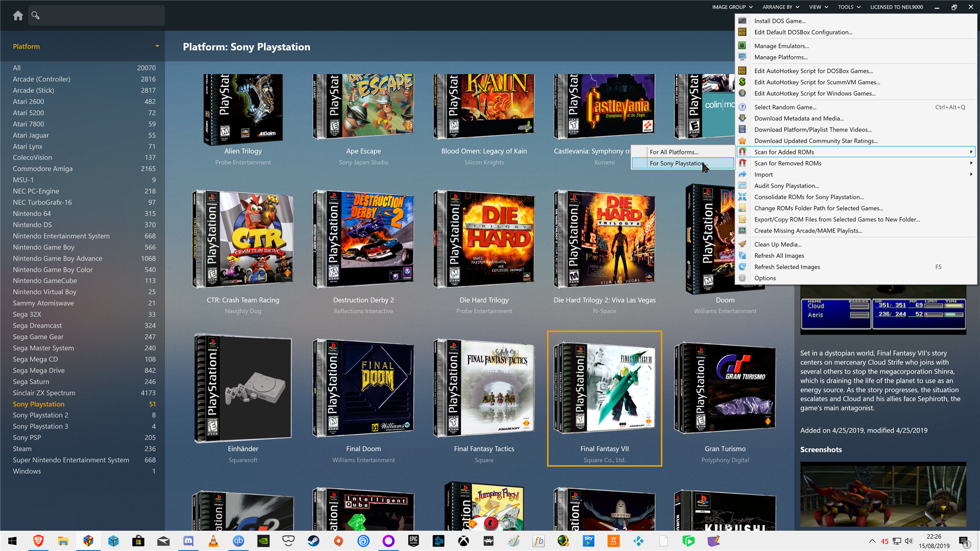Select Create Missing Arcade/MAME Playlists entry

pos(856,231)
